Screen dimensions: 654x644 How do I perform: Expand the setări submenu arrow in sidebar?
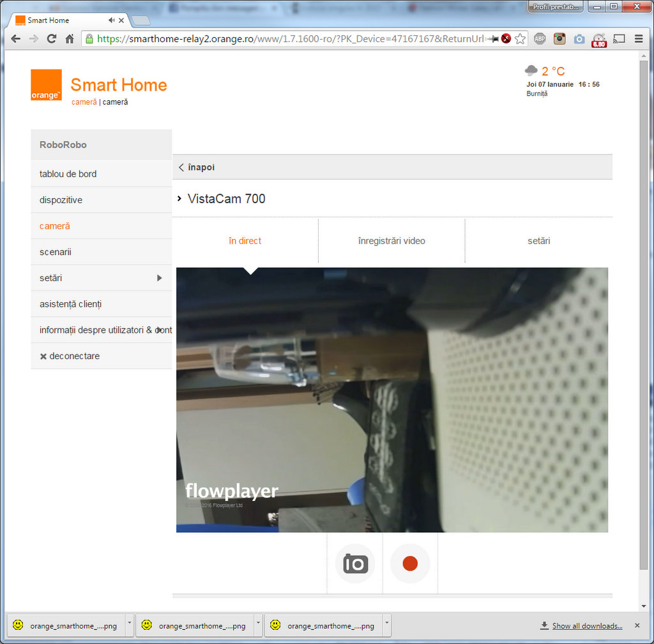coord(159,278)
